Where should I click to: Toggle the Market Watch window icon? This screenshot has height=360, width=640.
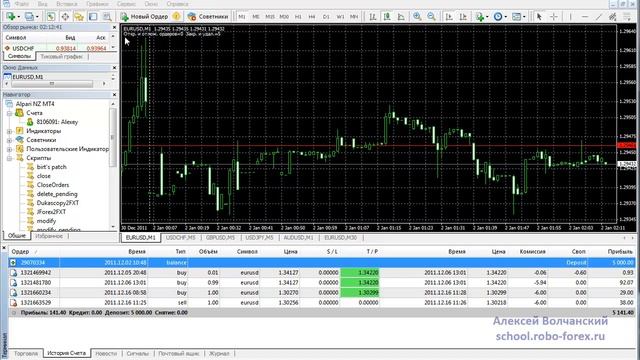51,17
